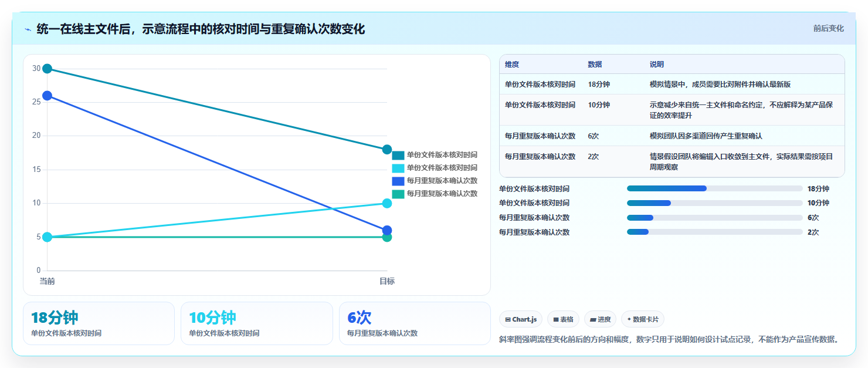Click the 2次 cell in the table
Screen dimensions: 868x368
point(594,156)
